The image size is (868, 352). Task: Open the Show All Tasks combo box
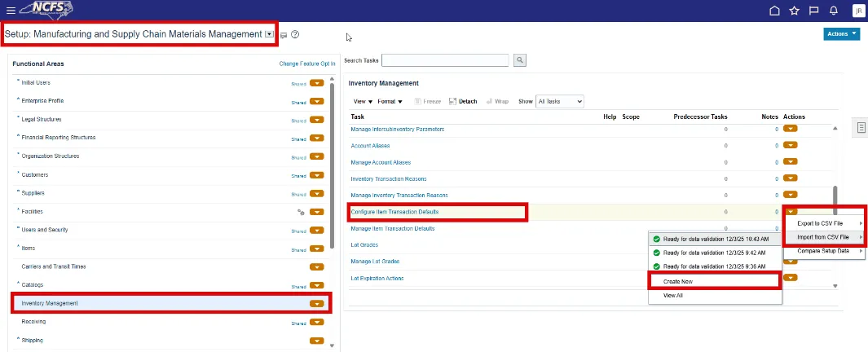[x=560, y=102]
